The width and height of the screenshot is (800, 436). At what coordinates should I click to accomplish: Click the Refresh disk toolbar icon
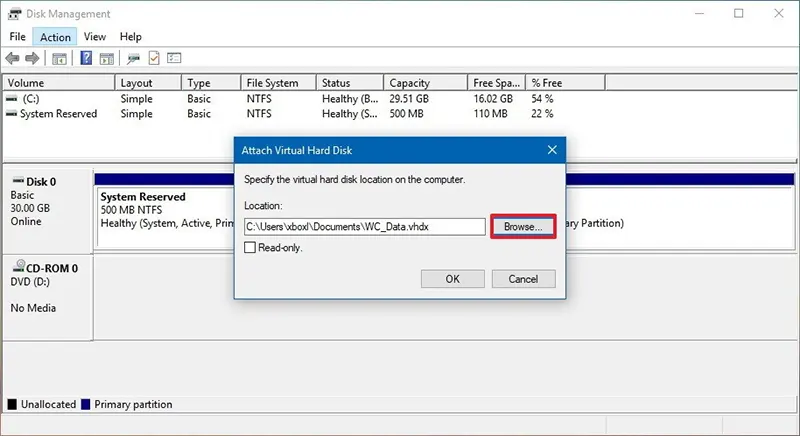(134, 58)
